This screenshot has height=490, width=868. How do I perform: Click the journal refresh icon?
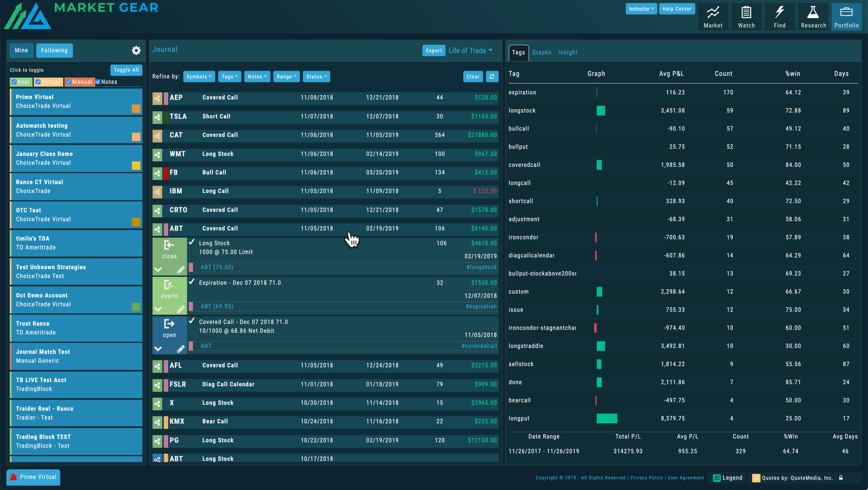(x=492, y=77)
